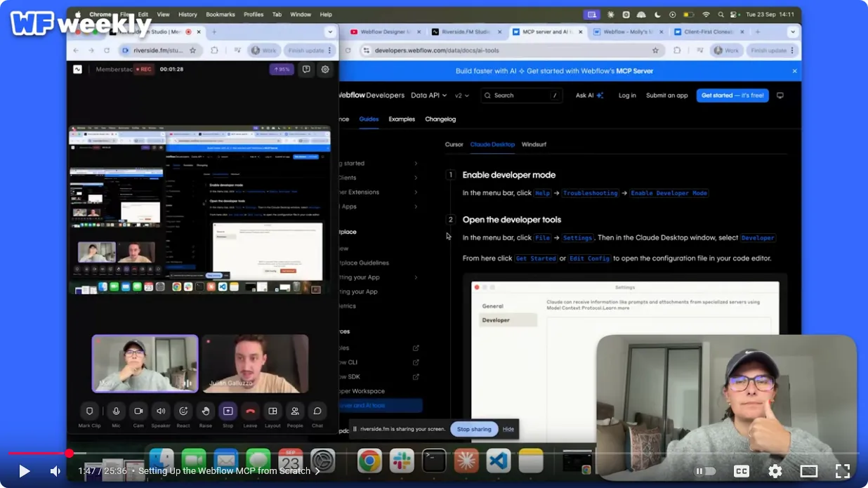This screenshot has height=488, width=868.
Task: Click Hide on sharing notice
Action: (508, 429)
